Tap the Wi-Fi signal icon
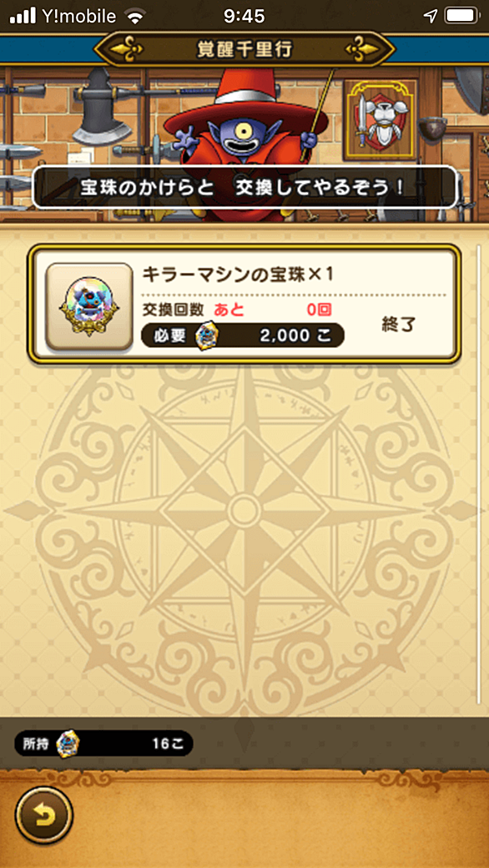The height and width of the screenshot is (868, 489). [135, 17]
